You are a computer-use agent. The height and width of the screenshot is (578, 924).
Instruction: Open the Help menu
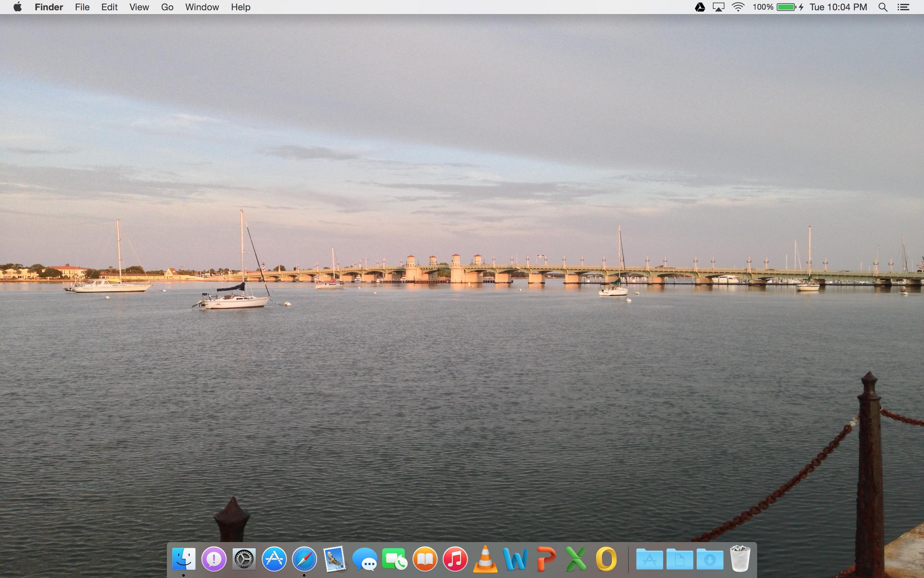click(x=241, y=7)
